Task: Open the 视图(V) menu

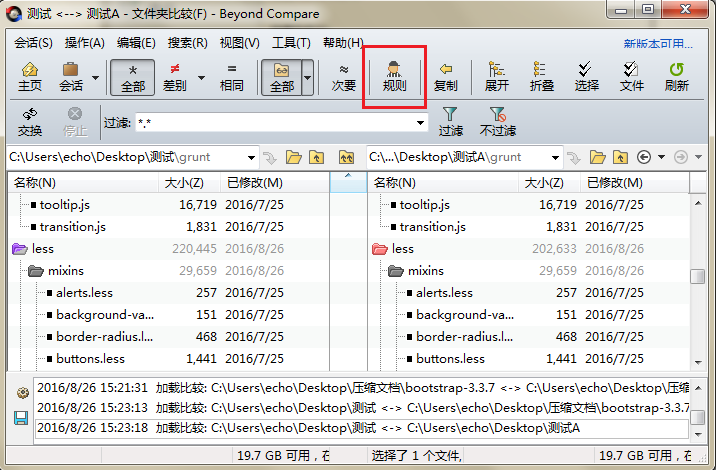Action: [239, 43]
